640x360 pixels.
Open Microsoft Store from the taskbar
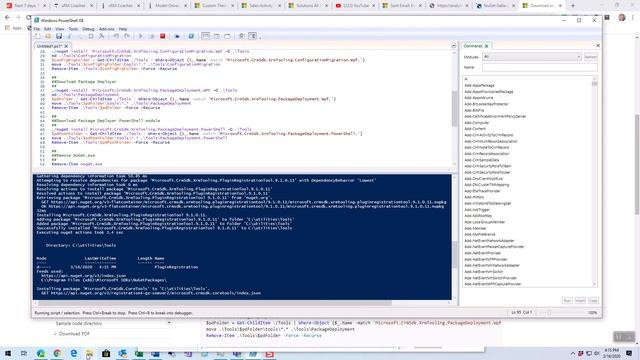[106, 353]
